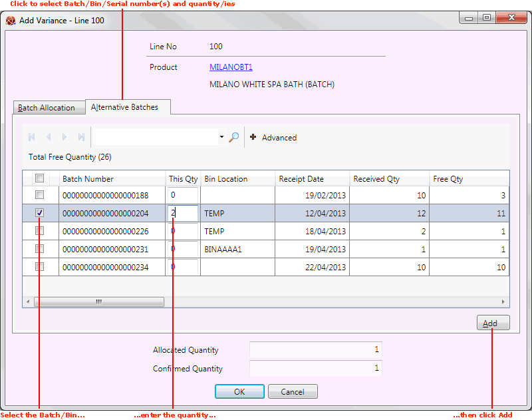
Task: Jump to the last record icon
Action: [80, 137]
